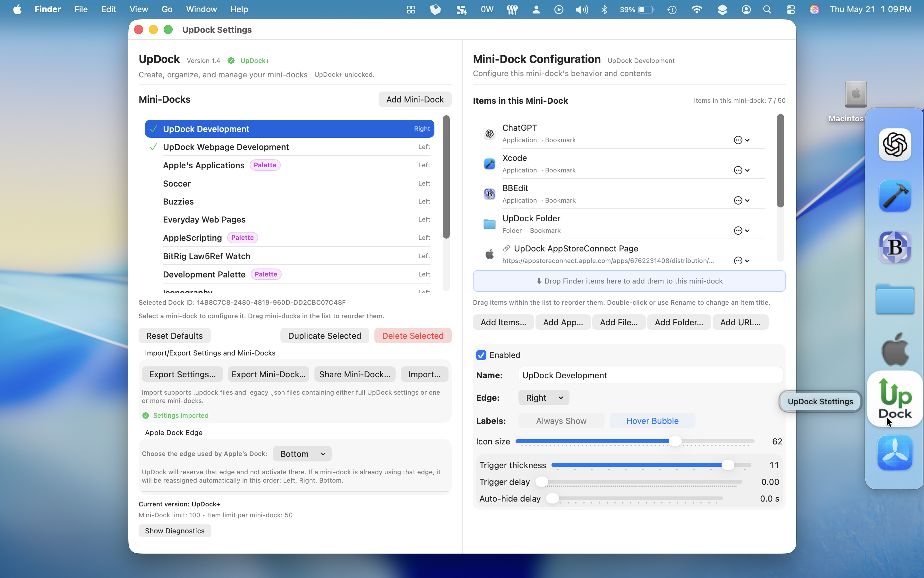Click the Name text field
The width and height of the screenshot is (924, 578).
[650, 375]
